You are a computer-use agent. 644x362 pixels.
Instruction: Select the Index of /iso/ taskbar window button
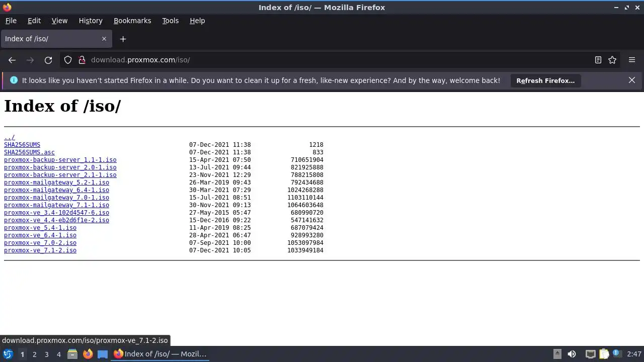coord(160,354)
